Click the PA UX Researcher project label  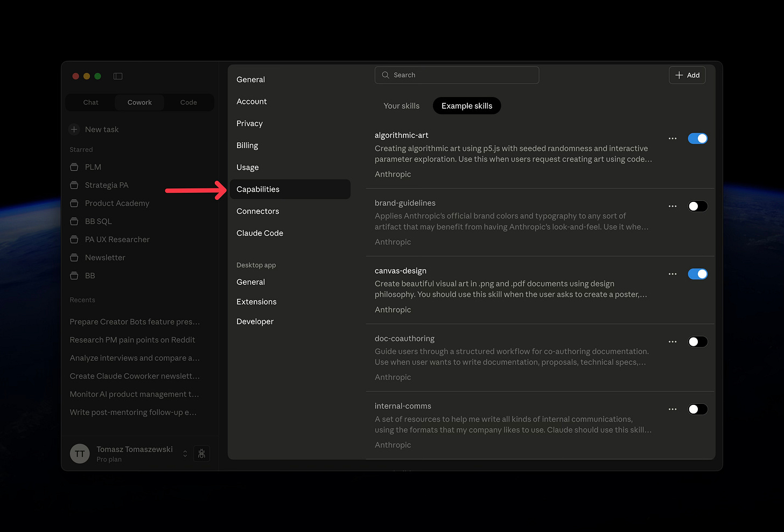click(x=117, y=240)
